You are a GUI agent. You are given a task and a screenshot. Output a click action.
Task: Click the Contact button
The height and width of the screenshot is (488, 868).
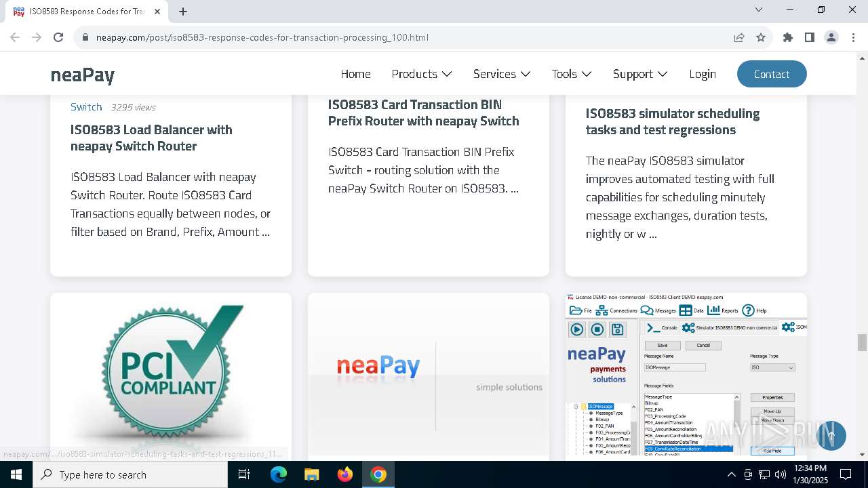772,74
